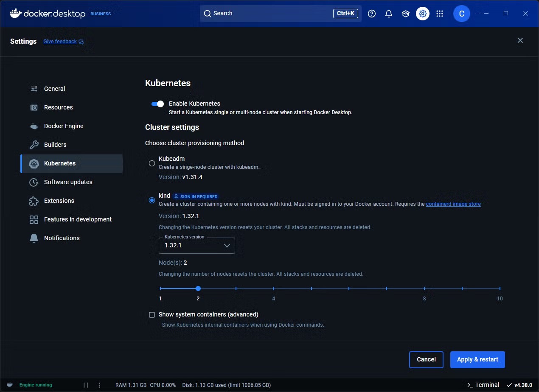Image resolution: width=539 pixels, height=392 pixels.
Task: View notifications via the bell icon
Action: [389, 14]
